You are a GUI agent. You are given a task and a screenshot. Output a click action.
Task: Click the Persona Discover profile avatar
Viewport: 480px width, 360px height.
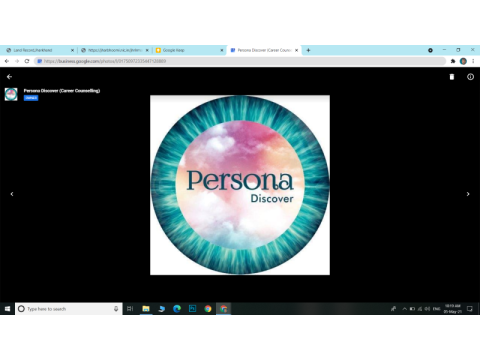11,94
